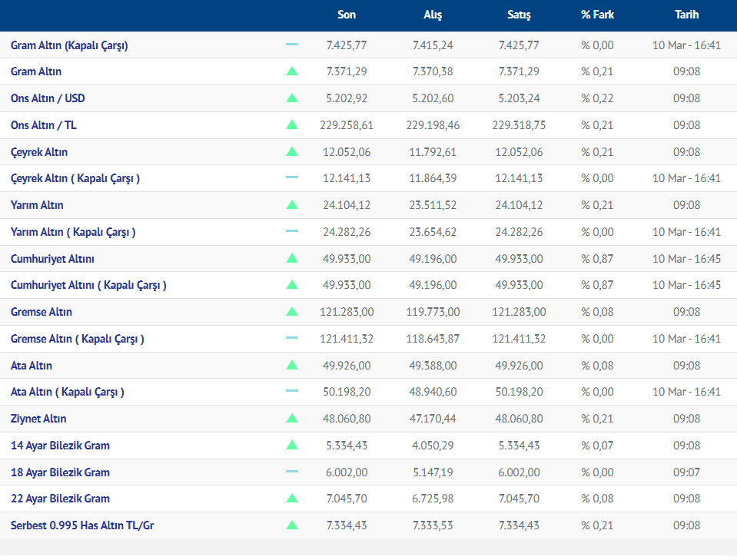
Task: Click the green up arrow beside Gram Altın
Action: tap(292, 71)
